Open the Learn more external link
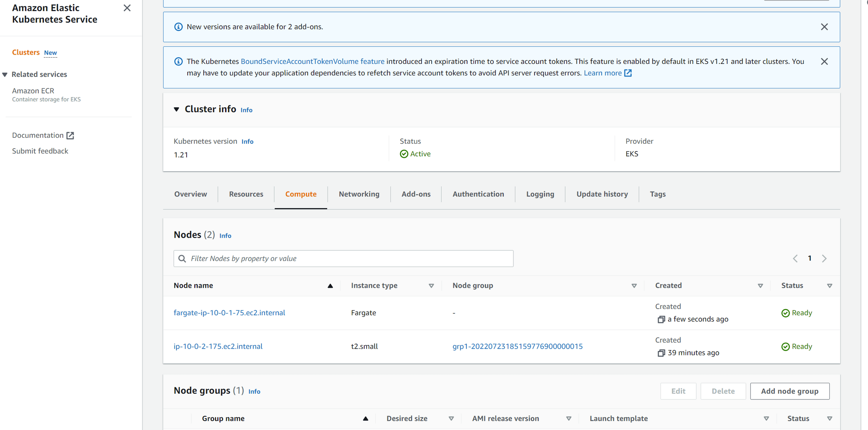This screenshot has height=430, width=868. 608,73
